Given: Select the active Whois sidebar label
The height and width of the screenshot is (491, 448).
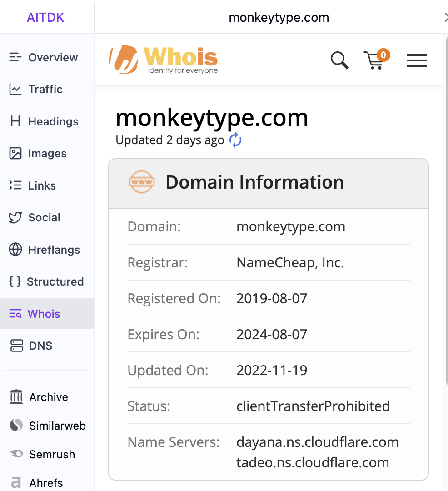Looking at the screenshot, I should click(x=44, y=314).
